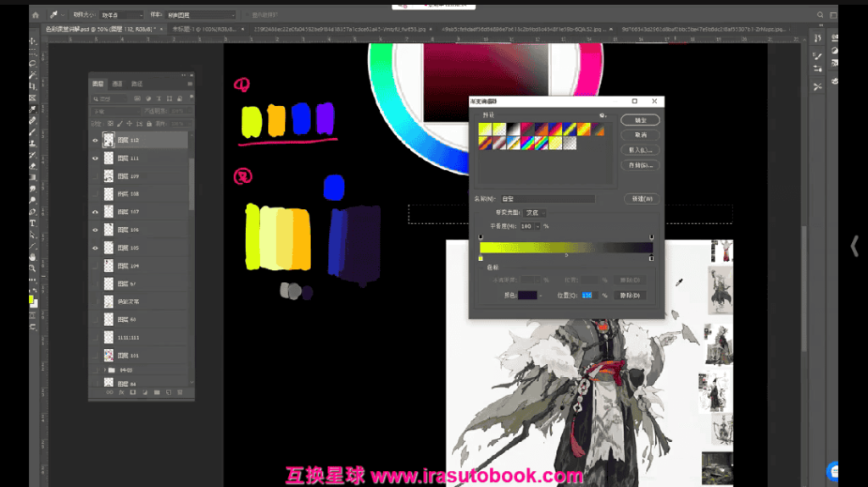Hide layer 图层 111 with its eye icon

pos(95,158)
